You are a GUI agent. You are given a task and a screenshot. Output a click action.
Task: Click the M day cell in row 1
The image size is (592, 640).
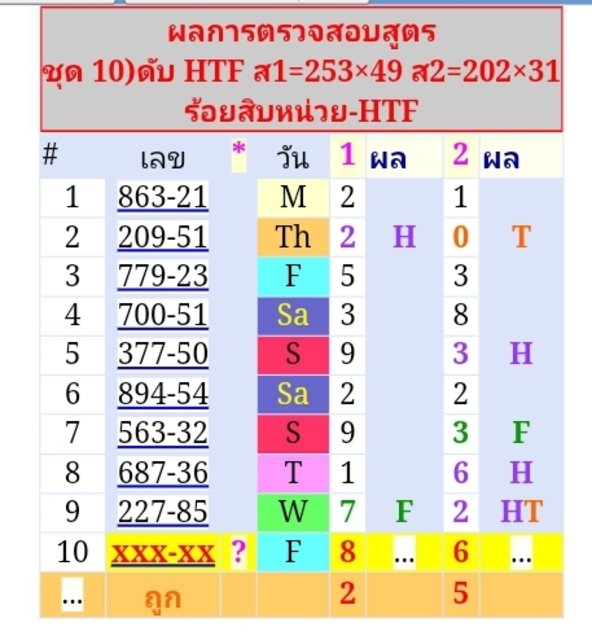point(293,197)
